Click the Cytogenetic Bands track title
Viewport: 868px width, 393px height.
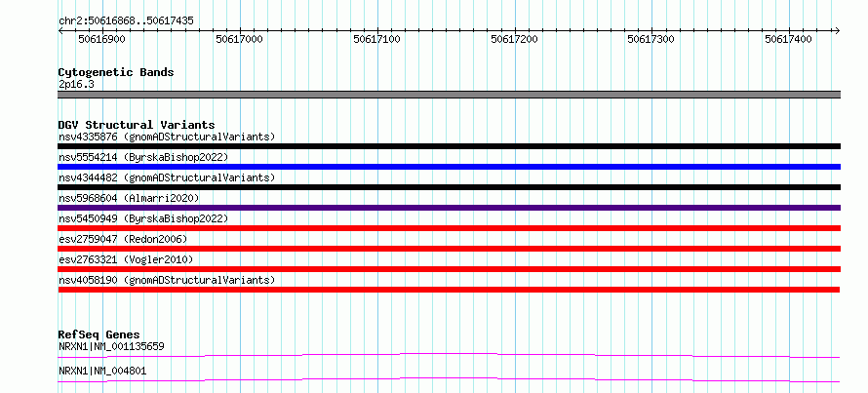coord(116,72)
